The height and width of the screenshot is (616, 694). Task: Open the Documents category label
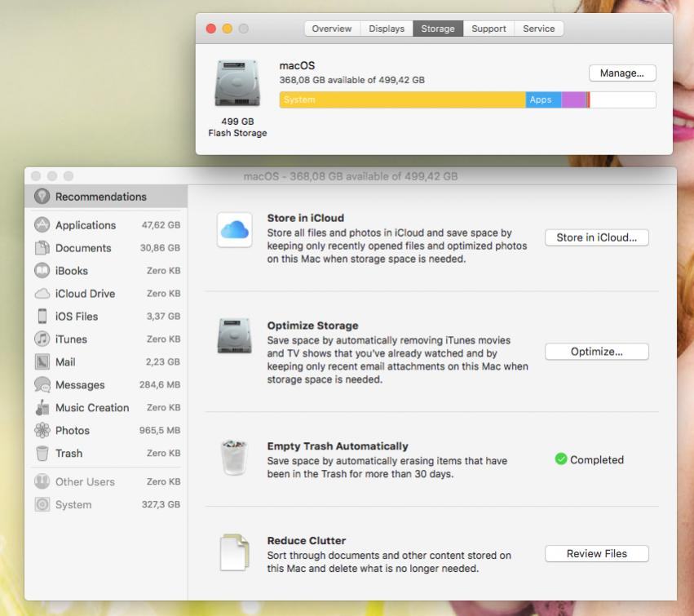[83, 248]
